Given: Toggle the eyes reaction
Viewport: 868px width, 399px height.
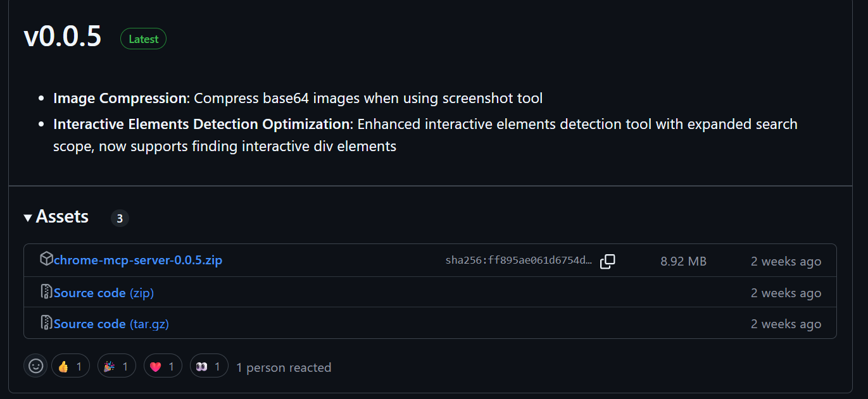Looking at the screenshot, I should (x=209, y=365).
